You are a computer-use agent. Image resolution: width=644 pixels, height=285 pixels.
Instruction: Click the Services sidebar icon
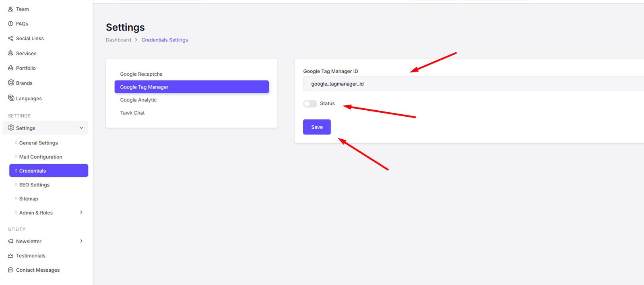tap(11, 53)
